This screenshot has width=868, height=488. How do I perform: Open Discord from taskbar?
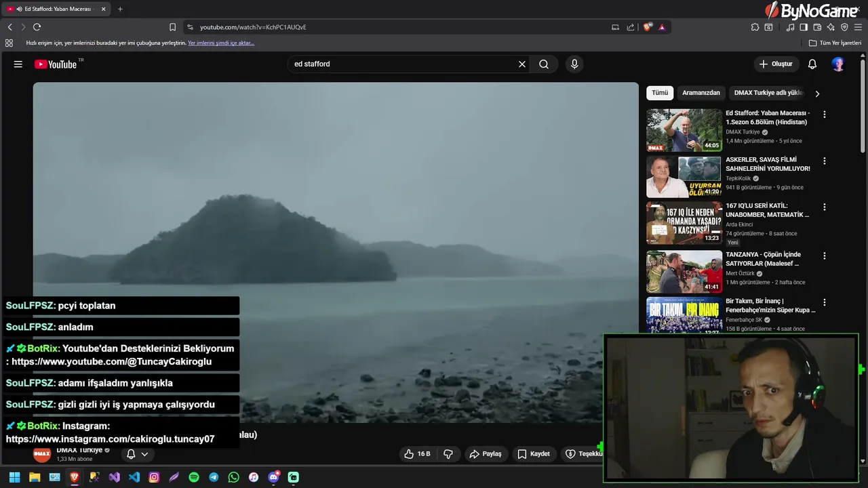coord(274,477)
